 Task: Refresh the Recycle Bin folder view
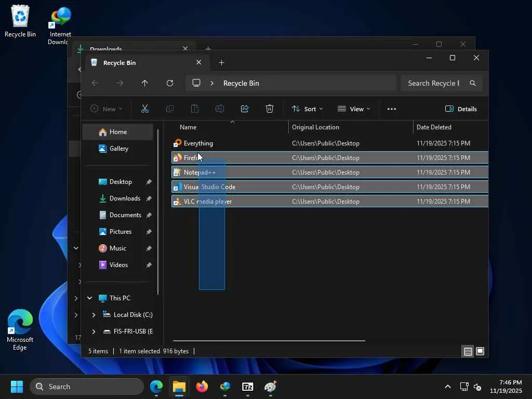pyautogui.click(x=170, y=83)
